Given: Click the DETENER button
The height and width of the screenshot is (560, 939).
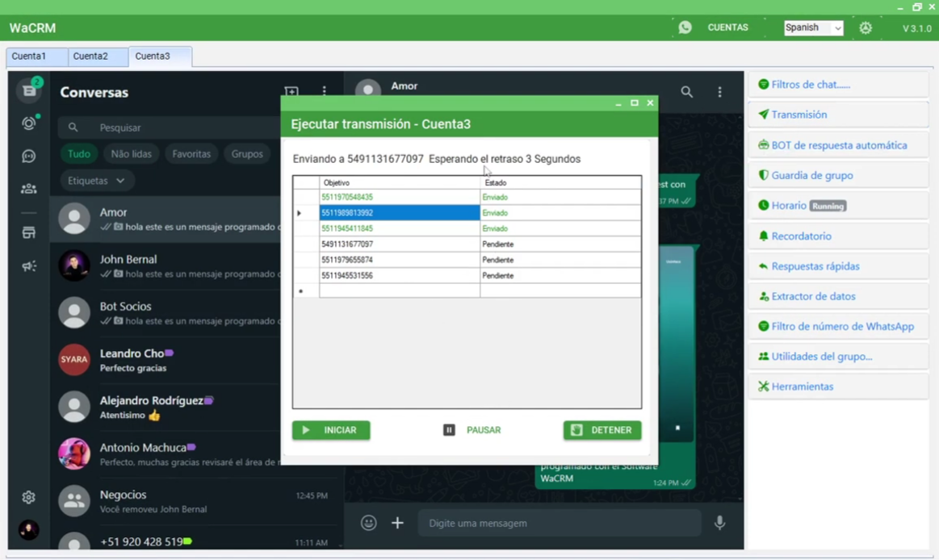Looking at the screenshot, I should click(x=602, y=430).
